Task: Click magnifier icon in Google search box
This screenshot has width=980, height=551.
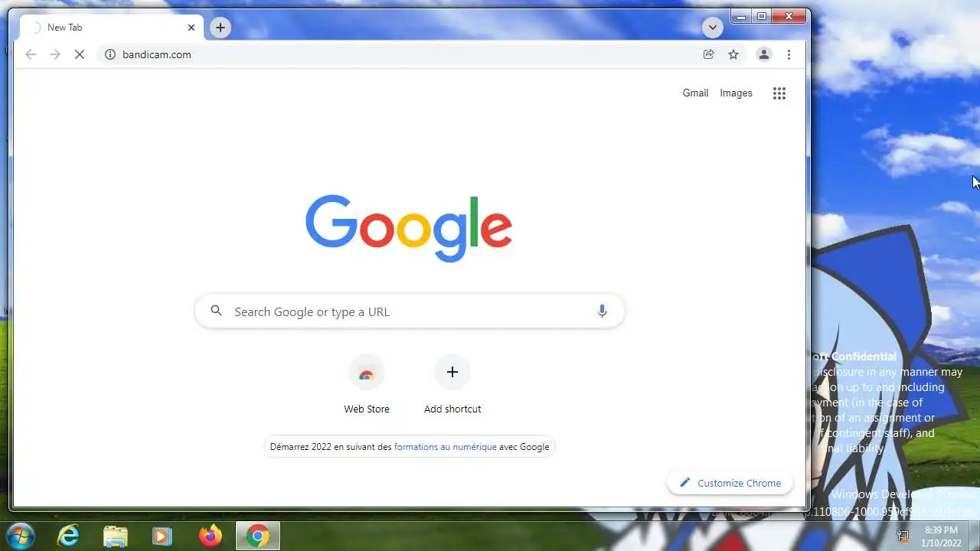Action: tap(217, 311)
